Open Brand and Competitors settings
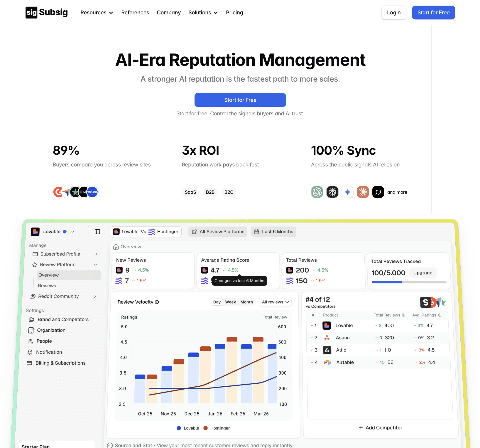480x448 pixels. [59, 319]
